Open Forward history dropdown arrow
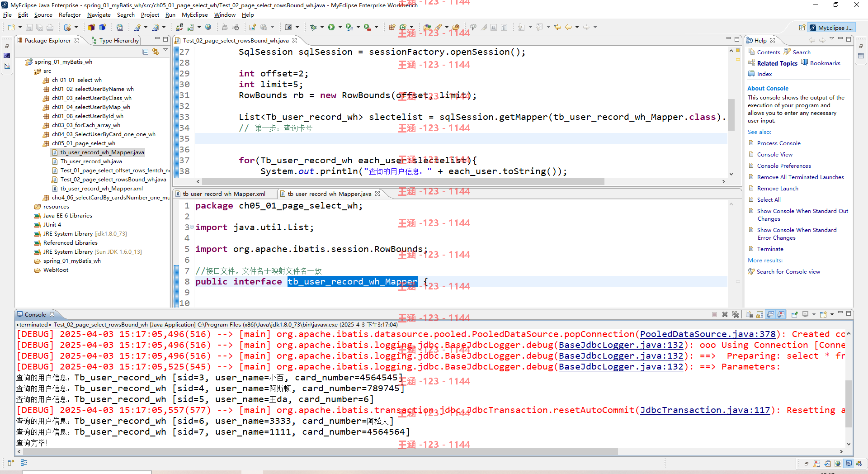Image resolution: width=868 pixels, height=474 pixels. (x=595, y=27)
